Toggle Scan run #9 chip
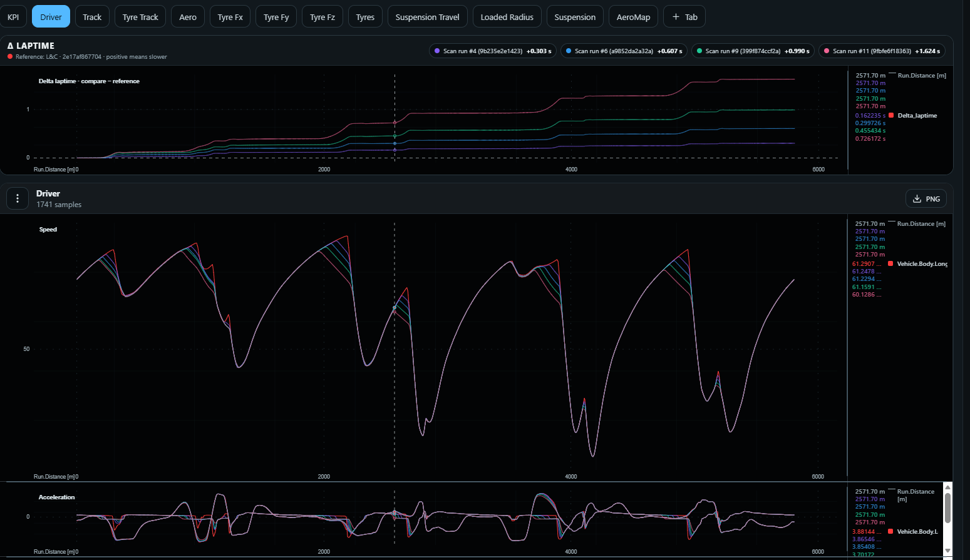This screenshot has width=970, height=560. point(753,51)
